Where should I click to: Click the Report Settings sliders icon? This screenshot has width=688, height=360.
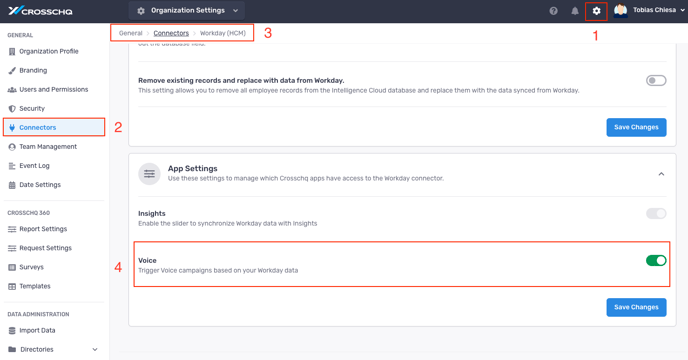click(12, 229)
